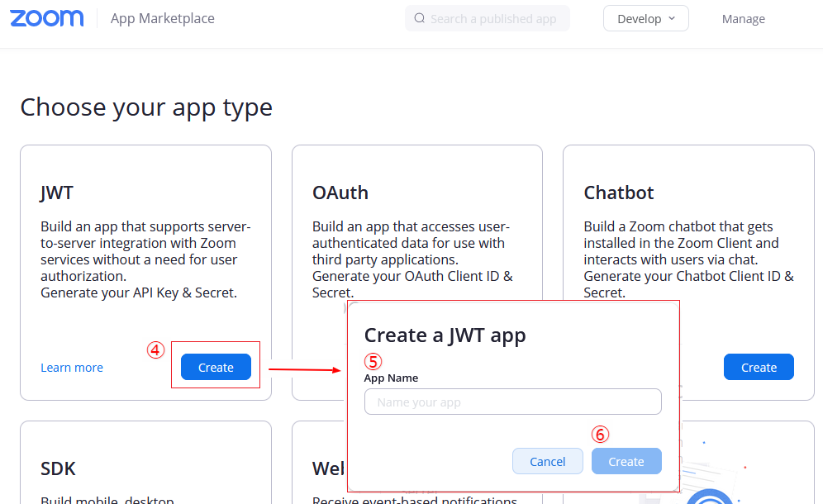
Task: Click the magnifier icon in search bar
Action: pos(419,18)
